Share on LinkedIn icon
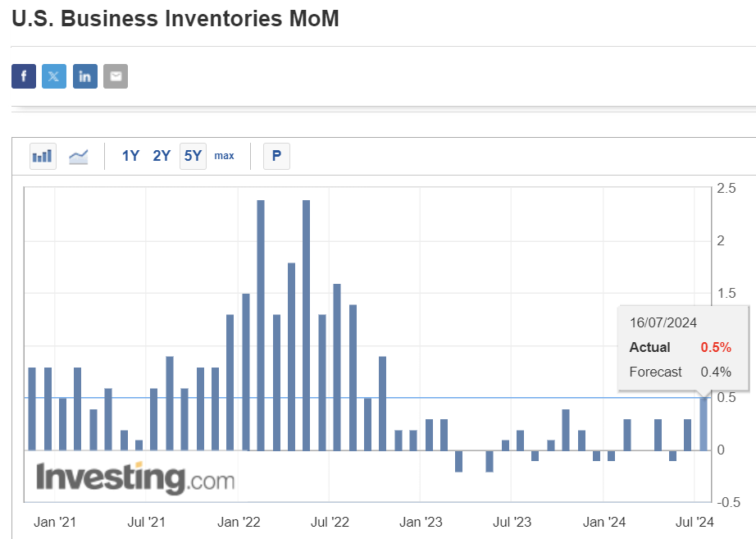 [84, 76]
